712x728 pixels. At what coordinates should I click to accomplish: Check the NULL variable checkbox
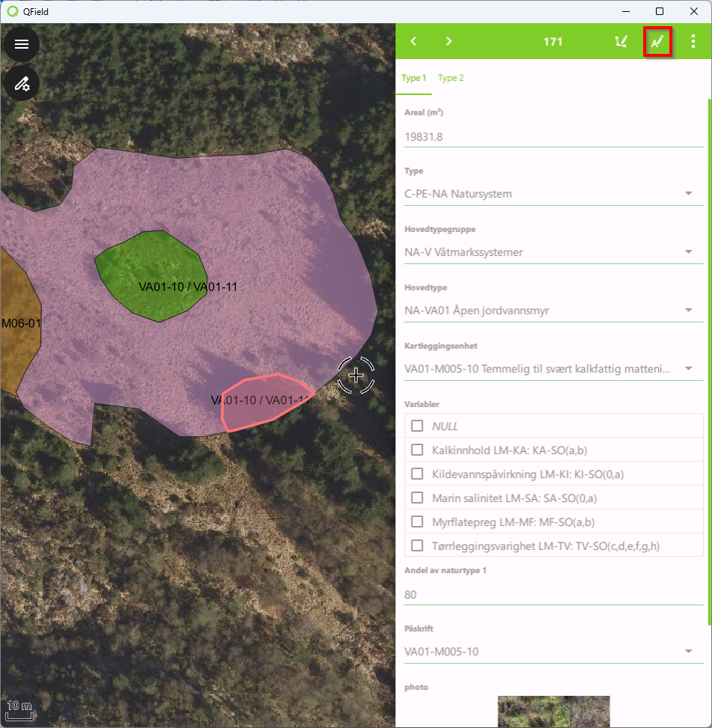pyautogui.click(x=417, y=426)
